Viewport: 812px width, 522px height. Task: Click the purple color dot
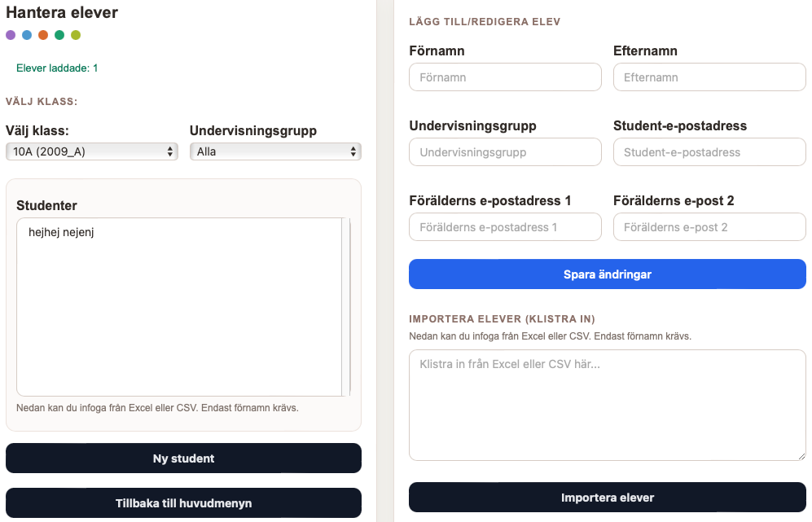pos(11,35)
